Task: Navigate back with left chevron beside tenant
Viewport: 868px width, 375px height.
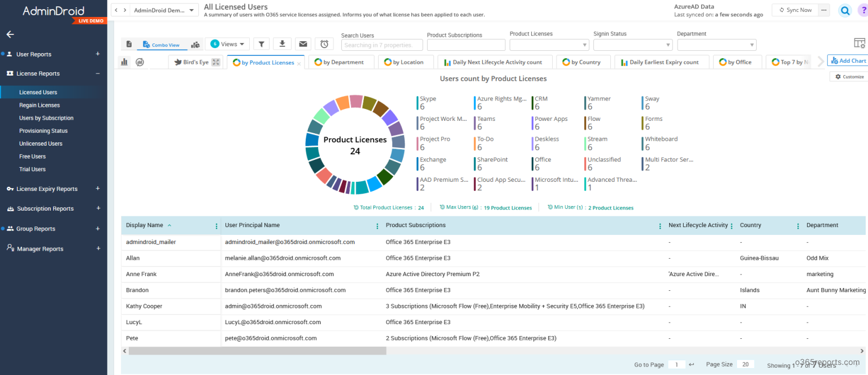Action: pyautogui.click(x=116, y=10)
